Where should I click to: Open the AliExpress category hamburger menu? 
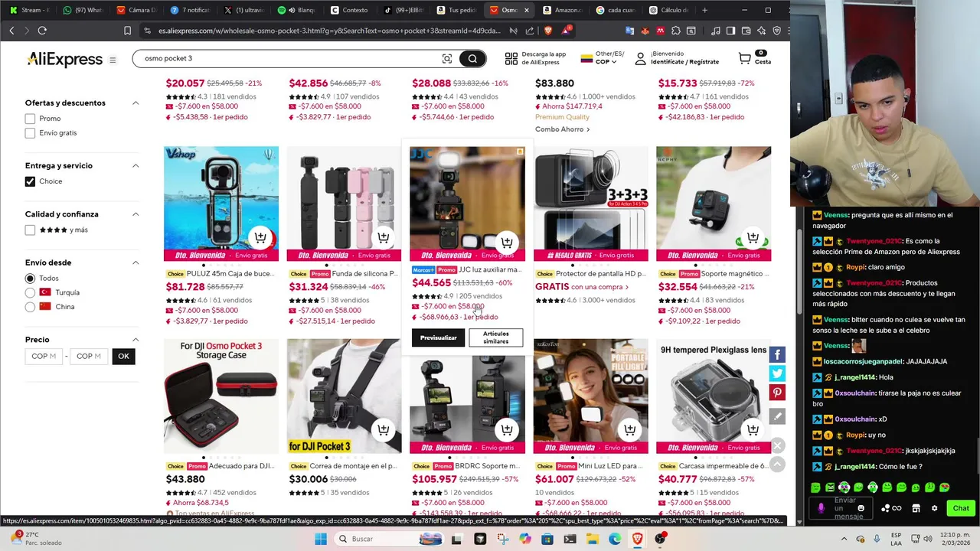[x=113, y=60]
